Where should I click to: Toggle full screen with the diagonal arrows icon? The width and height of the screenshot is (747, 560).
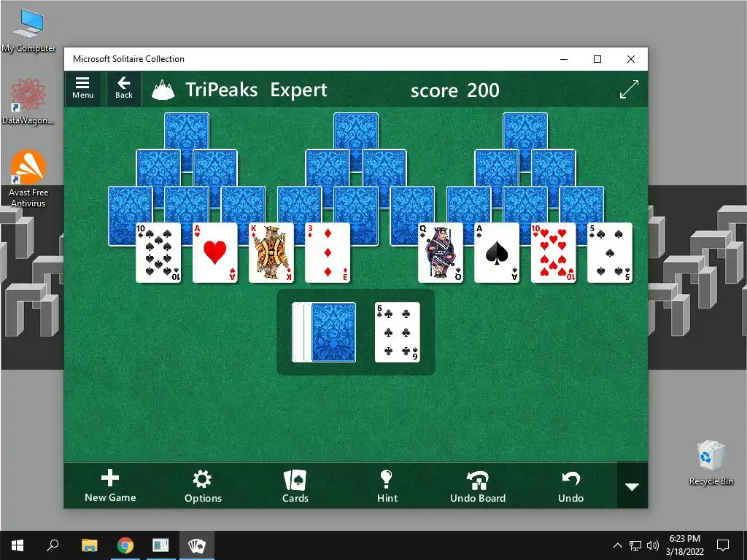pos(629,90)
